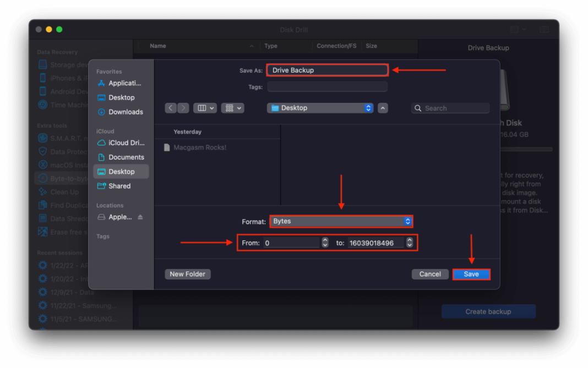This screenshot has height=368, width=588.
Task: Collapse the dialog with the chevron button
Action: point(383,108)
